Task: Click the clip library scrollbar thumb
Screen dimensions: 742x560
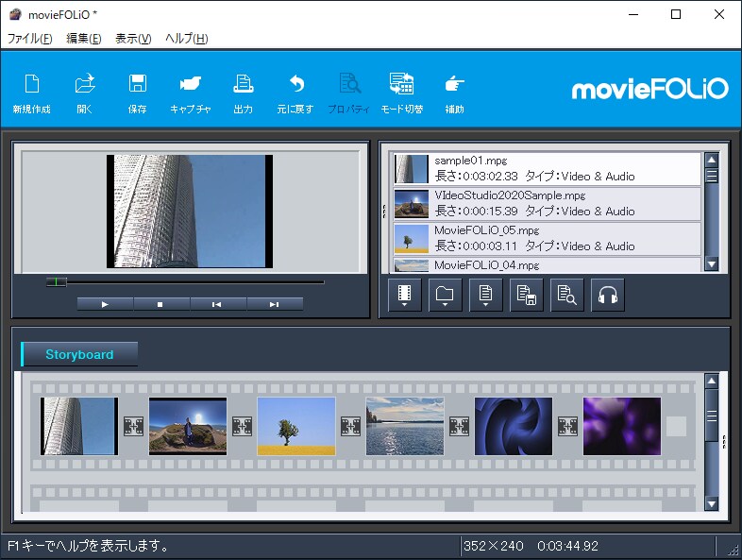Action: pyautogui.click(x=712, y=176)
